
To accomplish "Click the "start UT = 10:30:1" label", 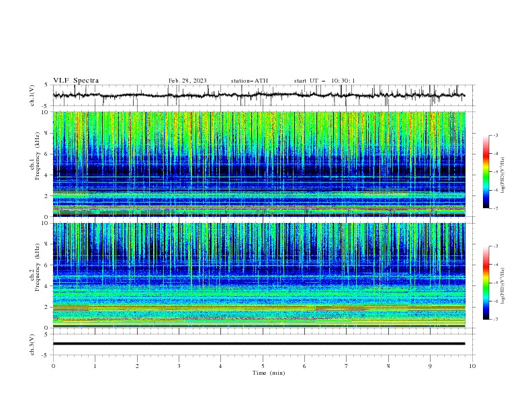I will pos(324,81).
